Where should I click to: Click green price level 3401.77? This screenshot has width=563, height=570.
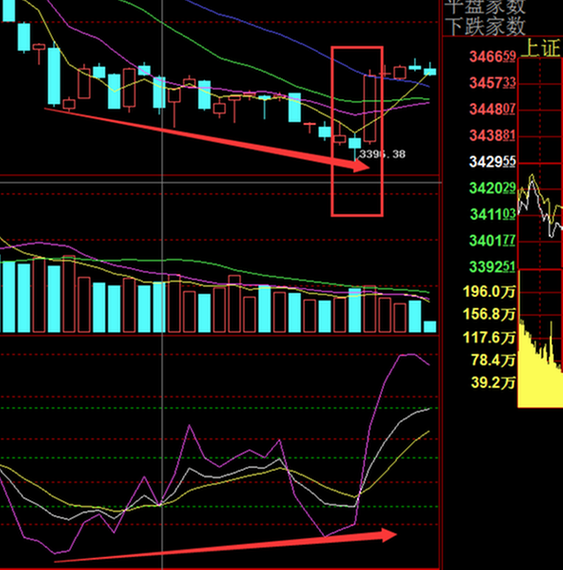click(x=492, y=240)
